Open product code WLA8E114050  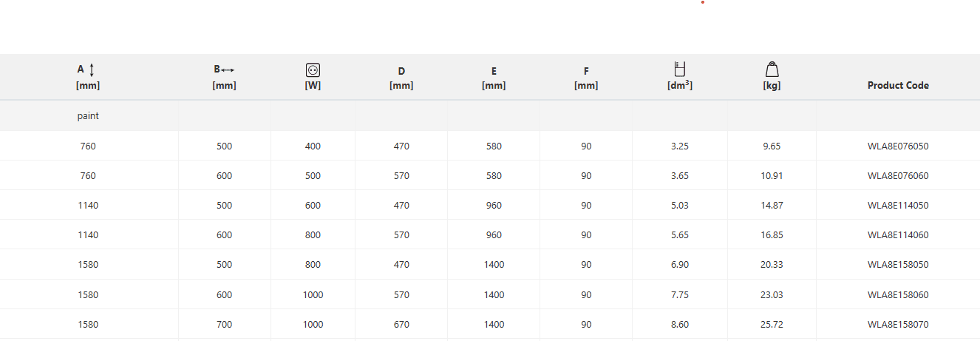tap(898, 206)
